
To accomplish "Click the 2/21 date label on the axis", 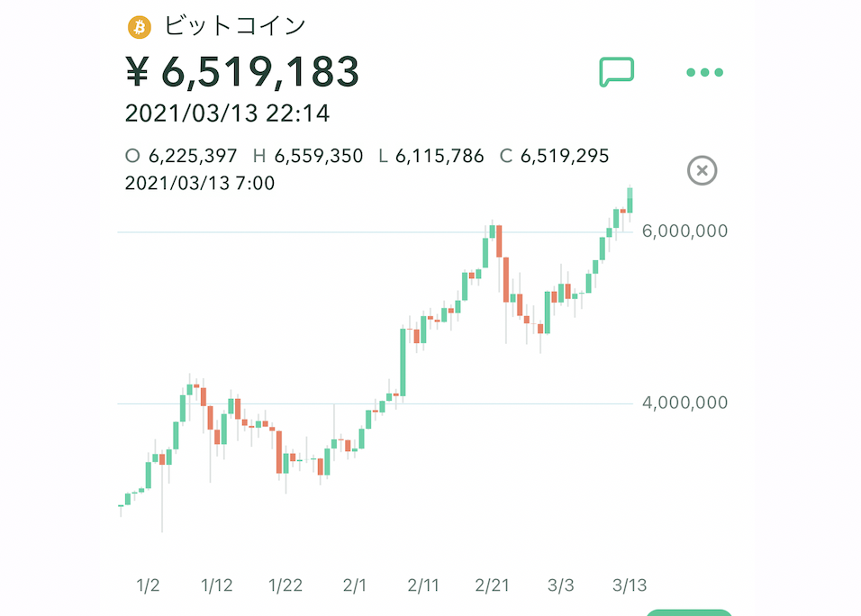I will click(492, 585).
